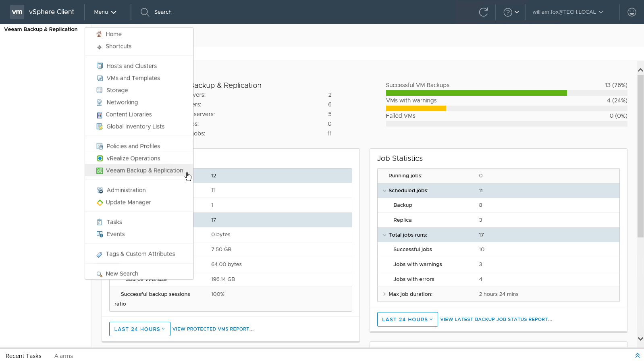Click the vm logo icon
The width and height of the screenshot is (644, 362).
click(x=17, y=12)
